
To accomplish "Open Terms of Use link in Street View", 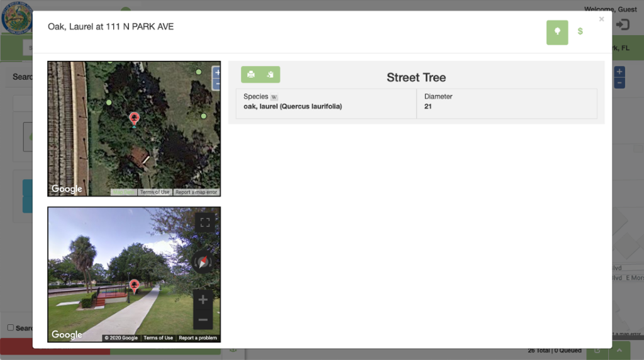I will tap(158, 338).
